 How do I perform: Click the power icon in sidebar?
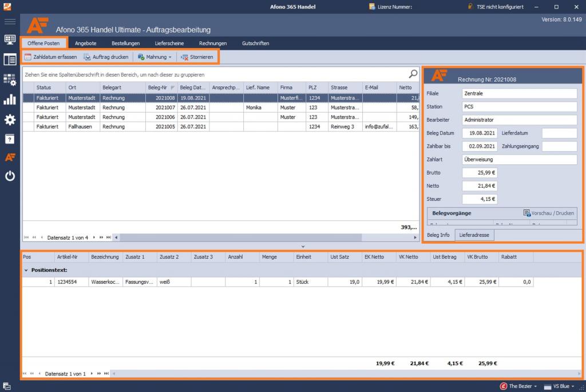click(10, 176)
